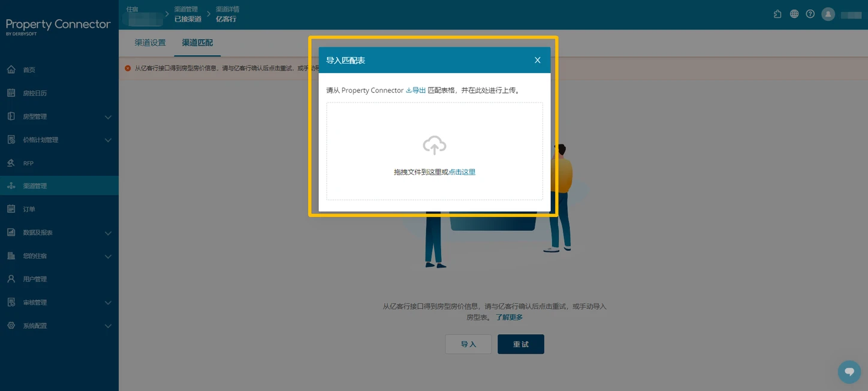This screenshot has height=391, width=868.
Task: Click the 审核管理 audit icon
Action: click(x=11, y=302)
